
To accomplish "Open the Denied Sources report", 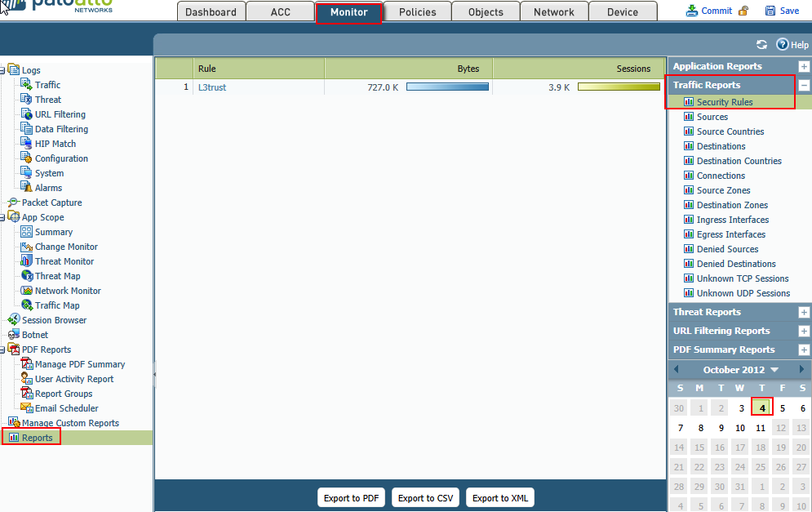I will [727, 249].
